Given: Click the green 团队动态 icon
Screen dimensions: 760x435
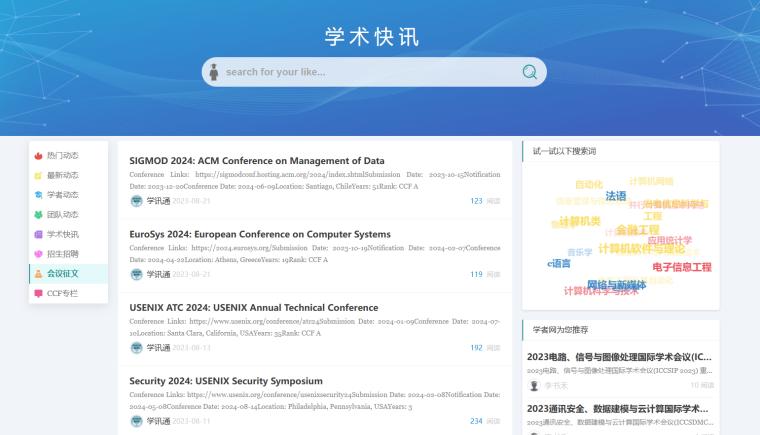Looking at the screenshot, I should (x=38, y=215).
